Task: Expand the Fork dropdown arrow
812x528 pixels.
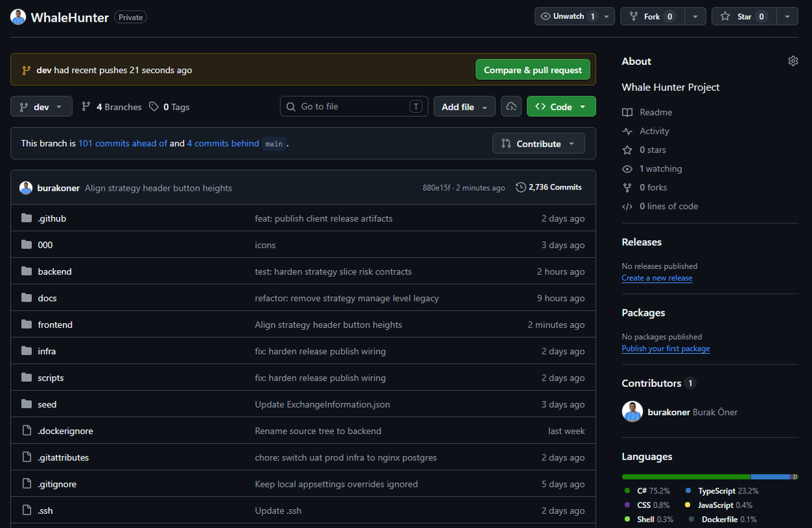Action: (x=695, y=16)
